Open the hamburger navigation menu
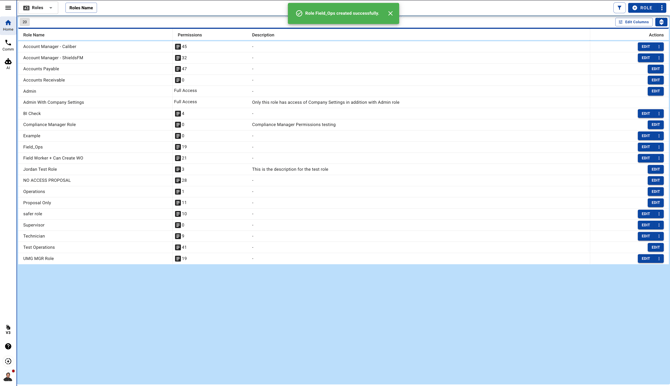 [x=8, y=8]
